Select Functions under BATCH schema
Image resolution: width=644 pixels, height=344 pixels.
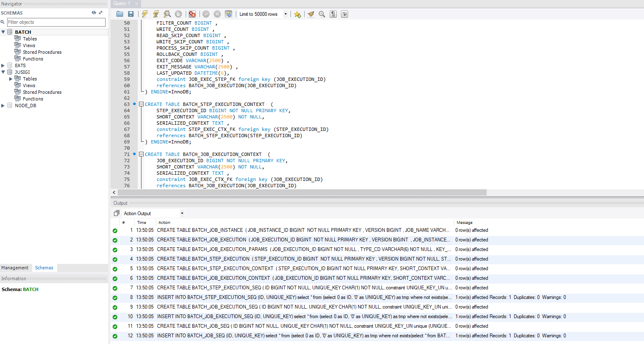(x=33, y=59)
